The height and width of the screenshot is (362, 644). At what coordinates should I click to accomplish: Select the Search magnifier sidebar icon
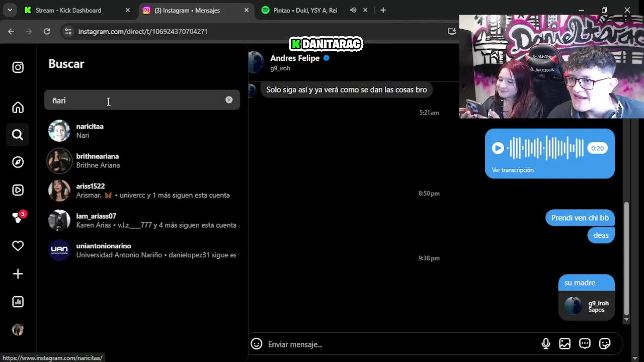coord(18,135)
